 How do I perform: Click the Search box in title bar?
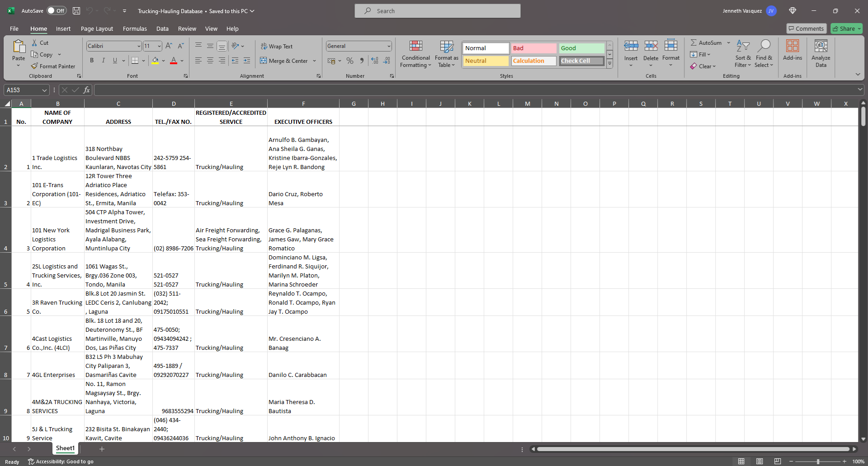438,11
